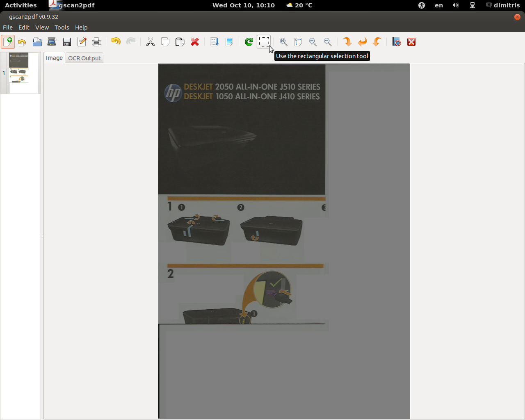The width and height of the screenshot is (525, 420).
Task: Click the gscan2pdf app label in top bar
Action: [72, 5]
